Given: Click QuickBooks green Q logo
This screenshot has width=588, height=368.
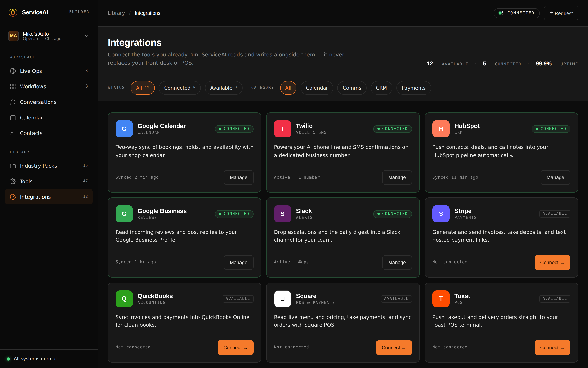Looking at the screenshot, I should point(124,299).
